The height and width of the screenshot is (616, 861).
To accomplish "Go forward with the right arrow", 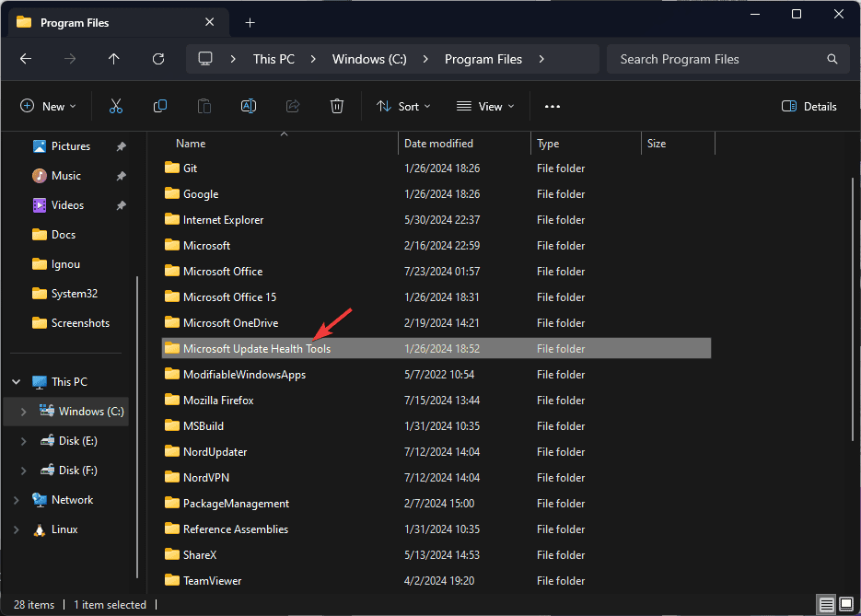I will pyautogui.click(x=70, y=59).
